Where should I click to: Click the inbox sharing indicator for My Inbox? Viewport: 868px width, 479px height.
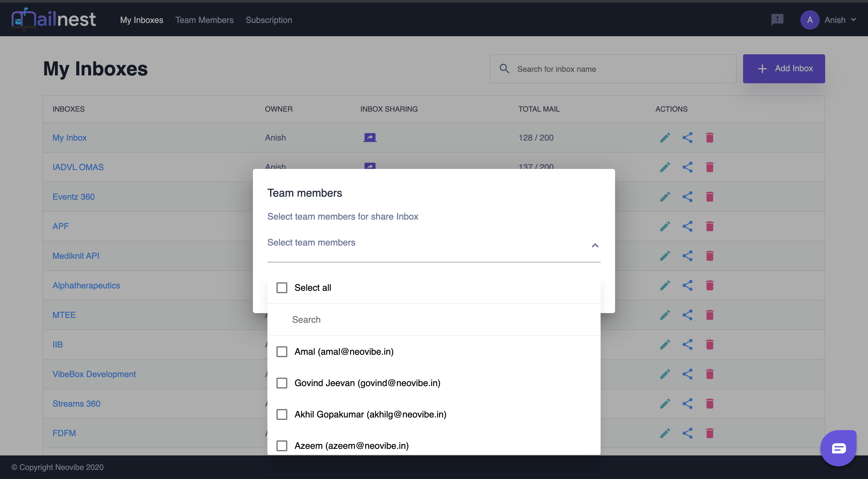pyautogui.click(x=370, y=138)
